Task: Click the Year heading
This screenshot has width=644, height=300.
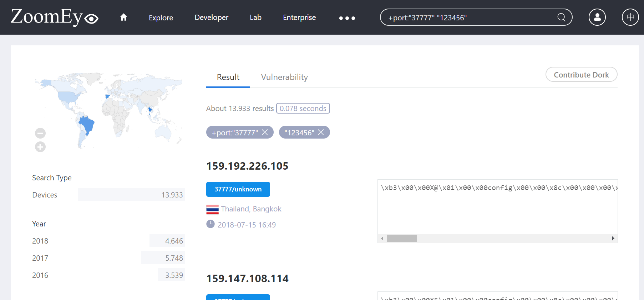Action: (x=39, y=224)
